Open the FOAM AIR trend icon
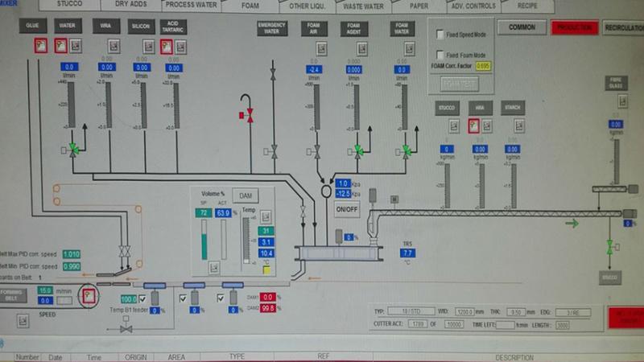This screenshot has width=644, height=362. pyautogui.click(x=321, y=49)
